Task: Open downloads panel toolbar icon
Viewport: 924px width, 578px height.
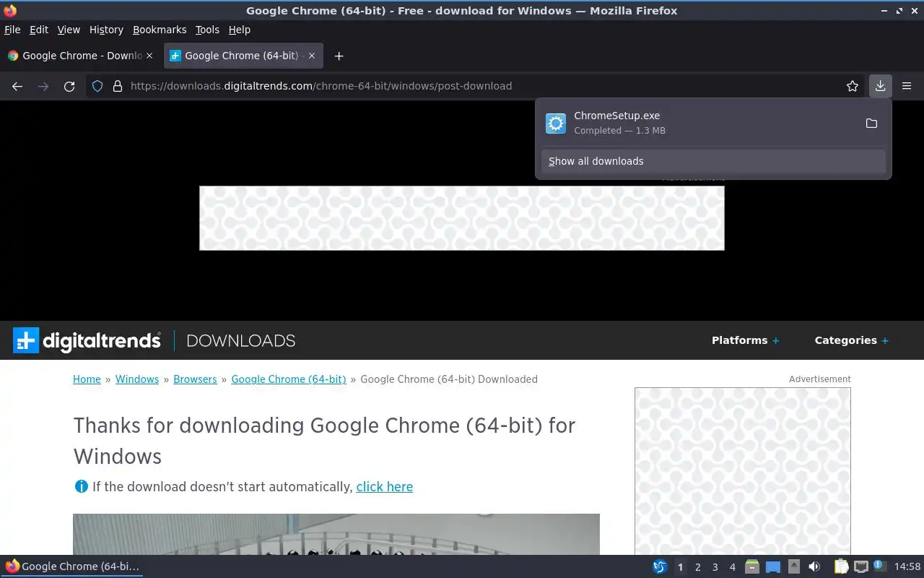Action: (x=880, y=86)
